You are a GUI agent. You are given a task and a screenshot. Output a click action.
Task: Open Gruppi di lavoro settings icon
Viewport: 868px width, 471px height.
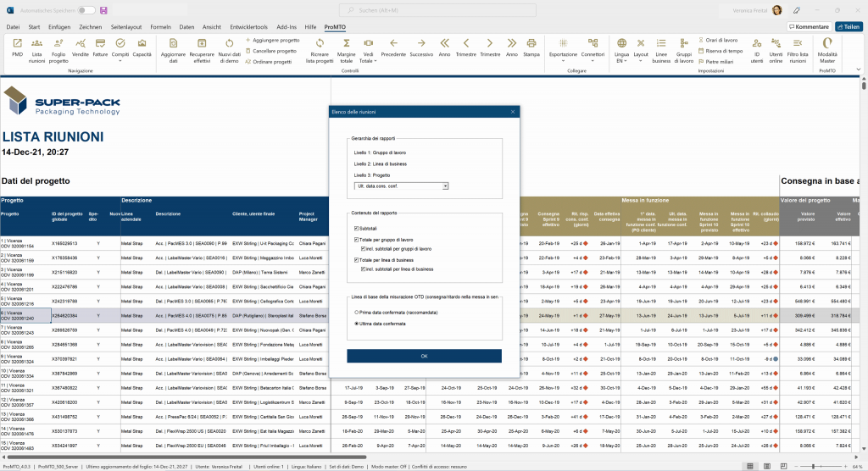point(684,47)
